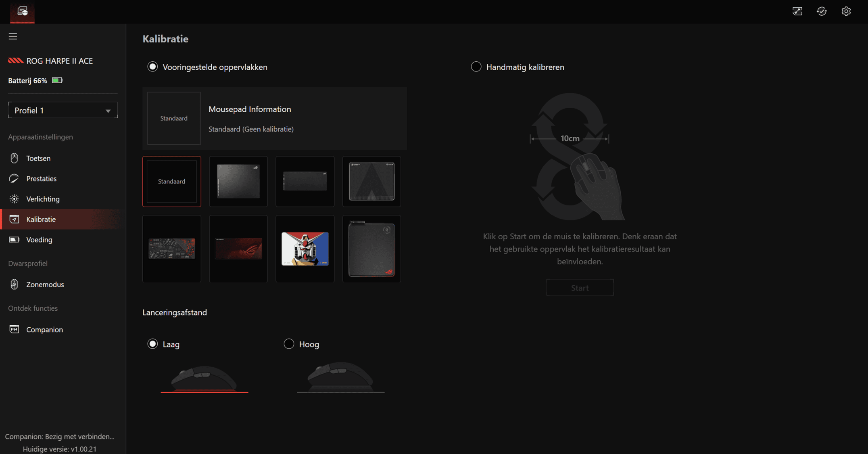Open the sync checkmark icon in toolbar

click(x=822, y=11)
